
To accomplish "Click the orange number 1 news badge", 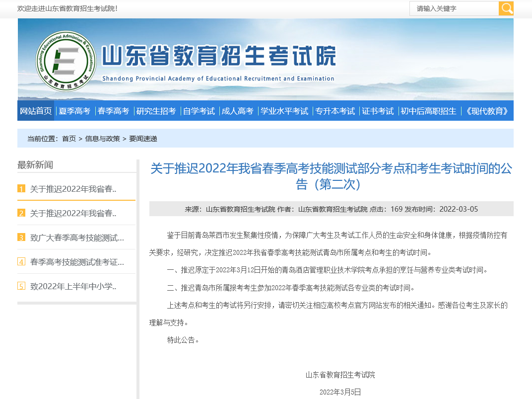I will pyautogui.click(x=21, y=189).
